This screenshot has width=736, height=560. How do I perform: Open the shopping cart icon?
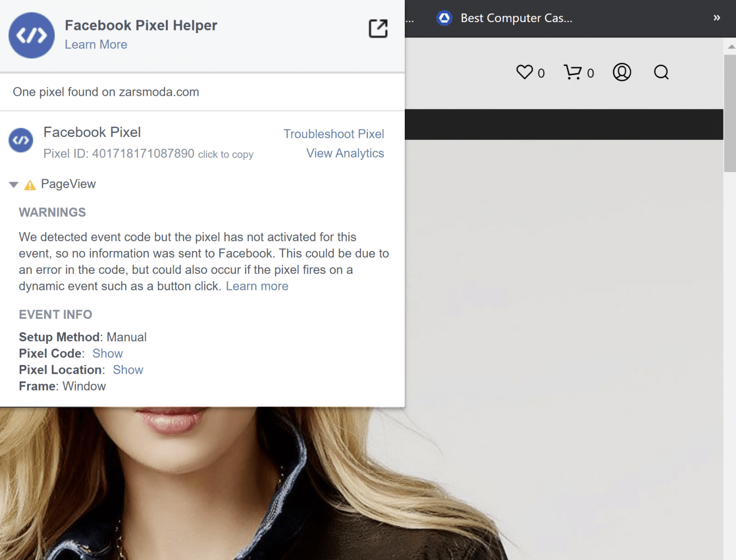tap(573, 72)
